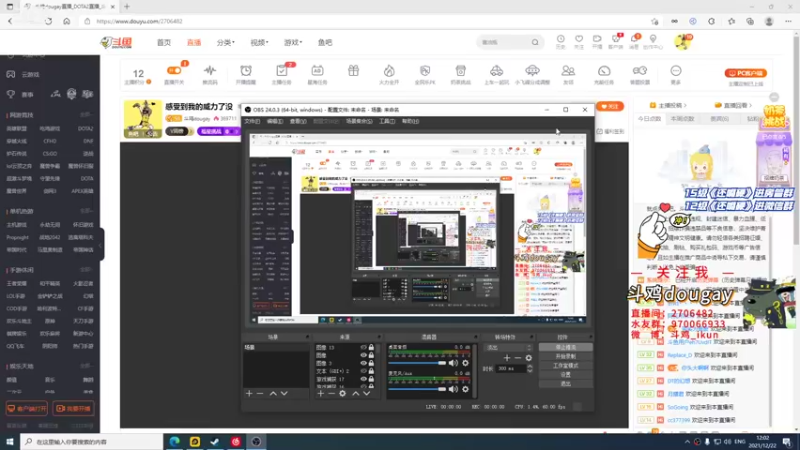
Task: Mute desktop audio speaker icon in OBS mixer
Action: 453,363
